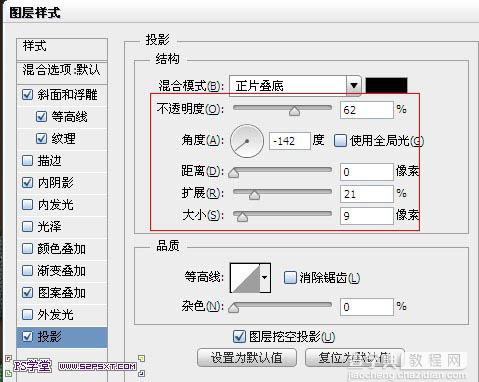Uncheck the 斜面和浮雕 style checkbox

[27, 95]
